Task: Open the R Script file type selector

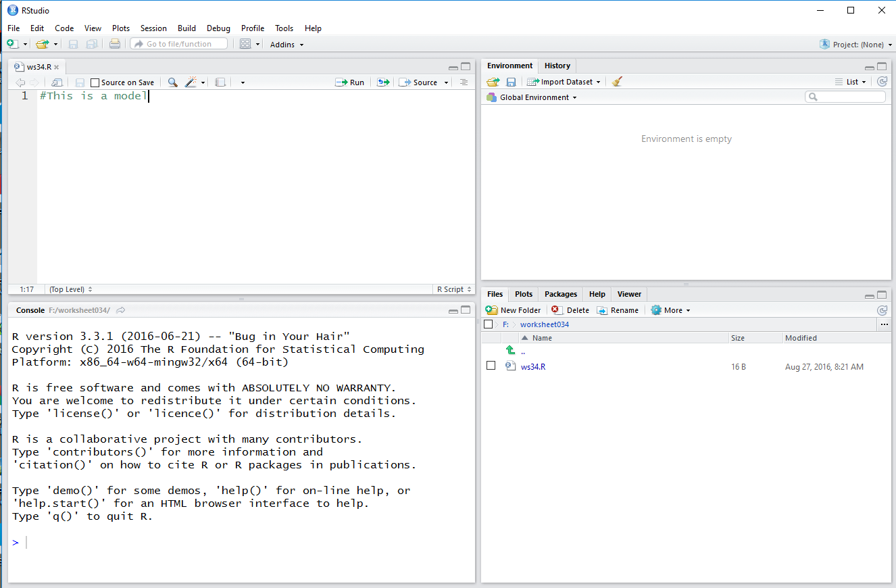Action: point(454,289)
